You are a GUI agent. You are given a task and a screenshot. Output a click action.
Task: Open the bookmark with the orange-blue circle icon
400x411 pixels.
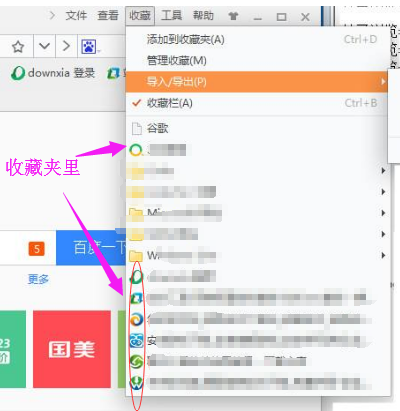pyautogui.click(x=257, y=320)
